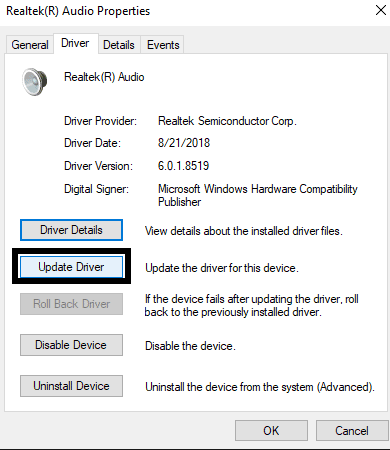Click the Driver Date label
The height and width of the screenshot is (450, 390).
pyautogui.click(x=92, y=143)
